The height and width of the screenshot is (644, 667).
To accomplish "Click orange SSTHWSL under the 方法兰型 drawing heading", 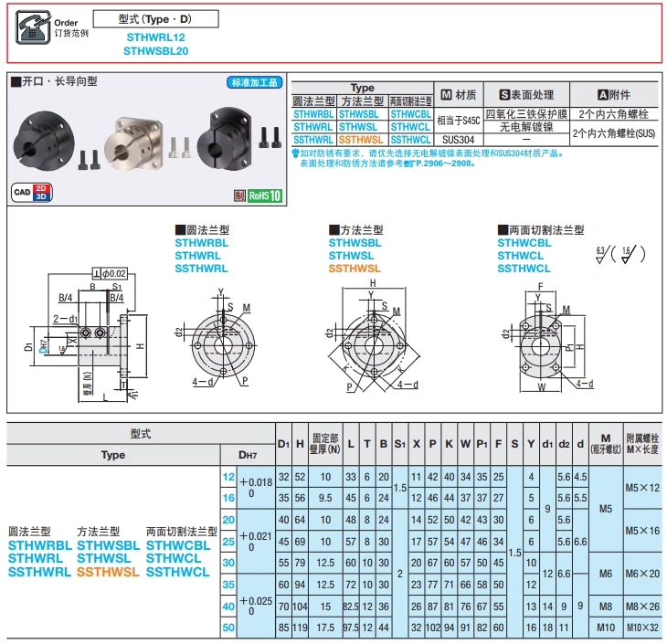I will [x=355, y=269].
